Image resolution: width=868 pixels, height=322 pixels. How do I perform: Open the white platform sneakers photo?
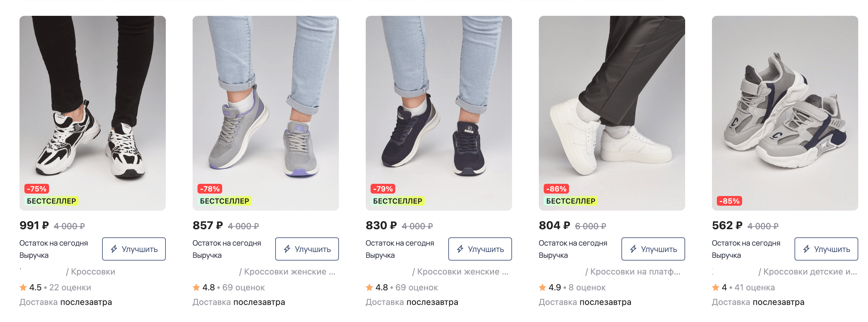coord(612,101)
